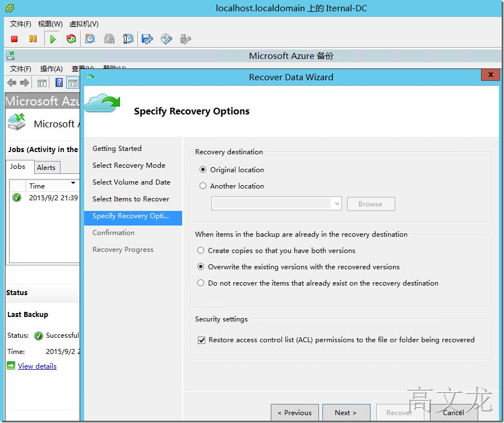Click the USB device connect icon
The width and height of the screenshot is (504, 423).
(x=186, y=39)
